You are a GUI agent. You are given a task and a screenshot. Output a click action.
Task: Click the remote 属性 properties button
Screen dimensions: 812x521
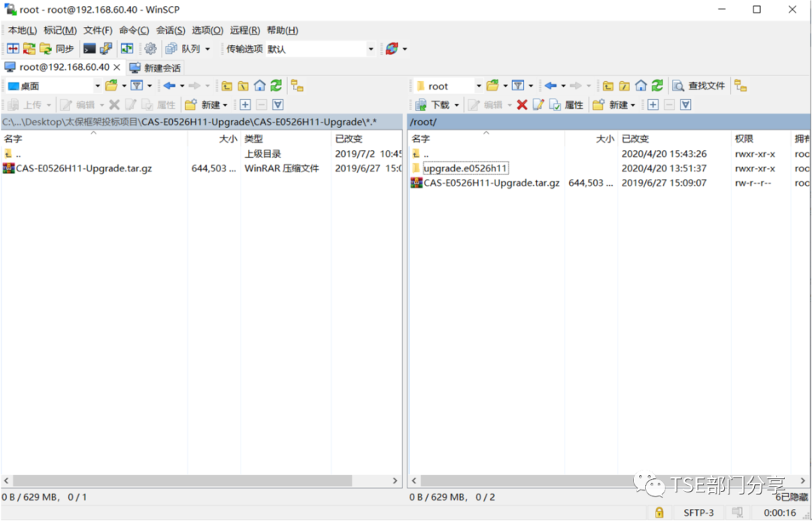click(567, 105)
